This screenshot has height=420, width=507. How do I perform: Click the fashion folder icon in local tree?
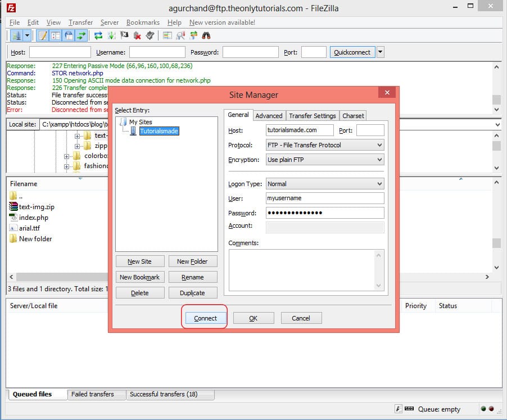point(77,166)
